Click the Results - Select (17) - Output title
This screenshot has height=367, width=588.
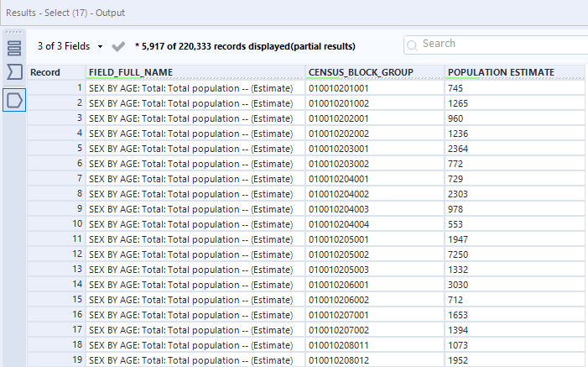tap(65, 13)
